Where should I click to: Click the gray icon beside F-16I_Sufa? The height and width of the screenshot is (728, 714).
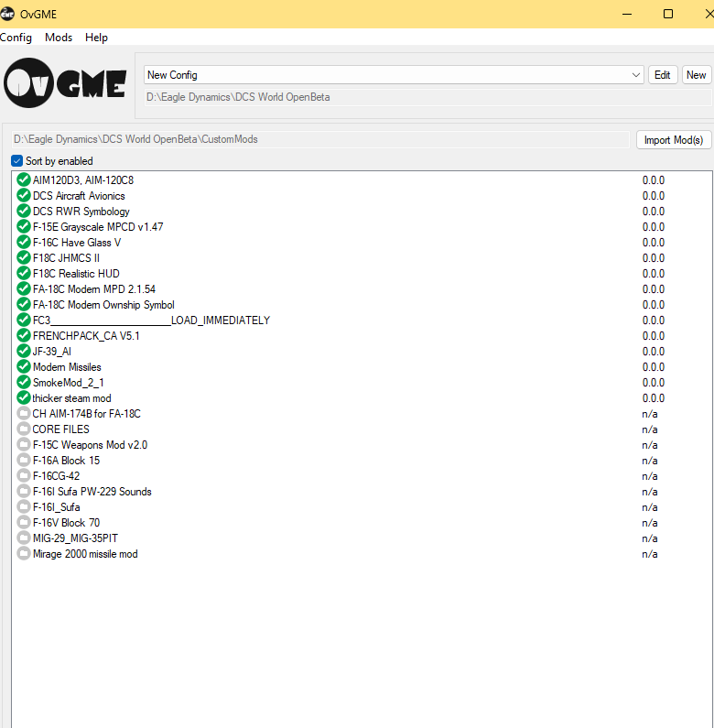tap(23, 506)
